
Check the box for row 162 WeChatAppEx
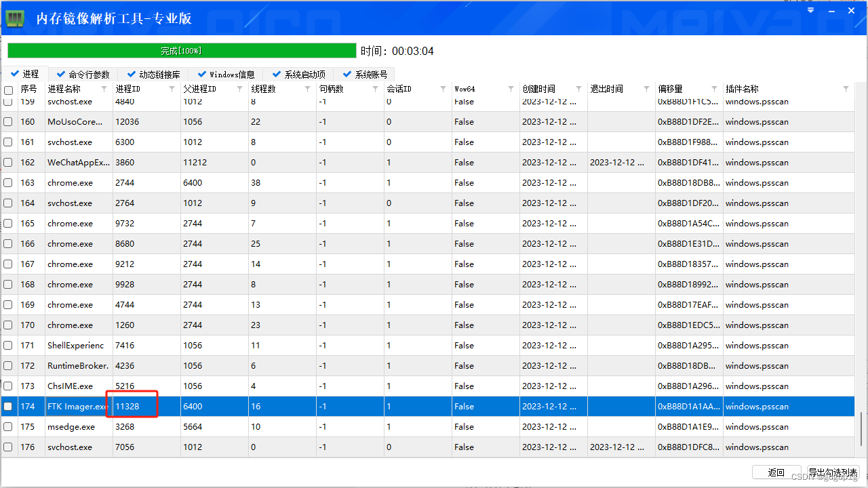click(x=8, y=163)
